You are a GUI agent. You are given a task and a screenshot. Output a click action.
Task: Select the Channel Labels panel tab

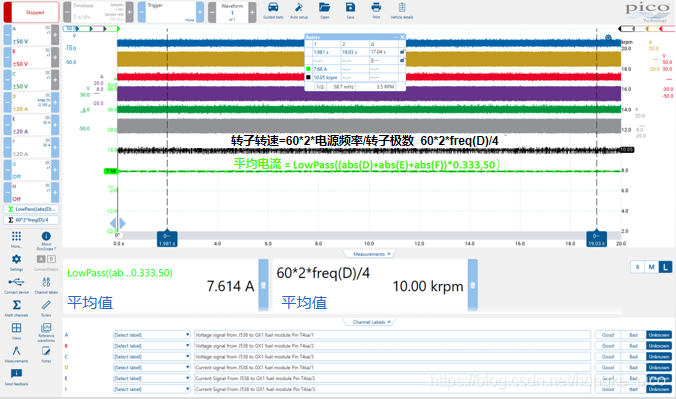[369, 322]
